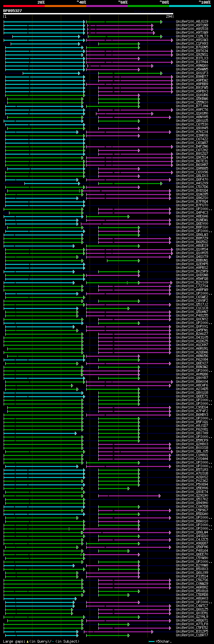Select the UniRef100_B3TM44 label
Viewport: 214px width, 644px height.
click(192, 62)
